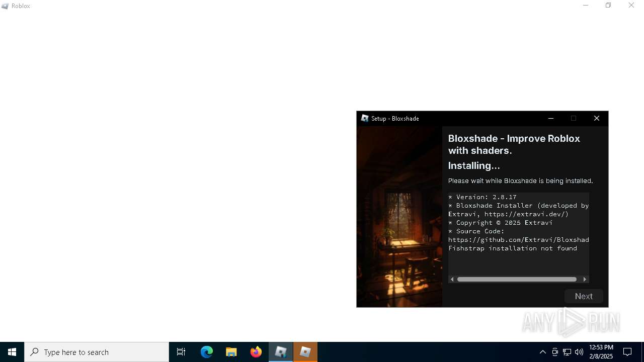The width and height of the screenshot is (644, 362).
Task: Open the Windows Start menu
Action: (x=12, y=352)
